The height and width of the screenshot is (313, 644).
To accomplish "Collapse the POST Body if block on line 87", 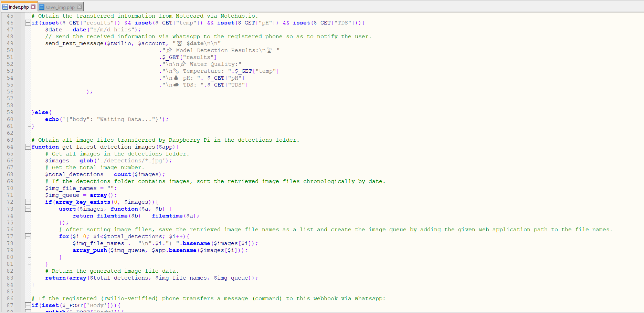I will (28, 305).
